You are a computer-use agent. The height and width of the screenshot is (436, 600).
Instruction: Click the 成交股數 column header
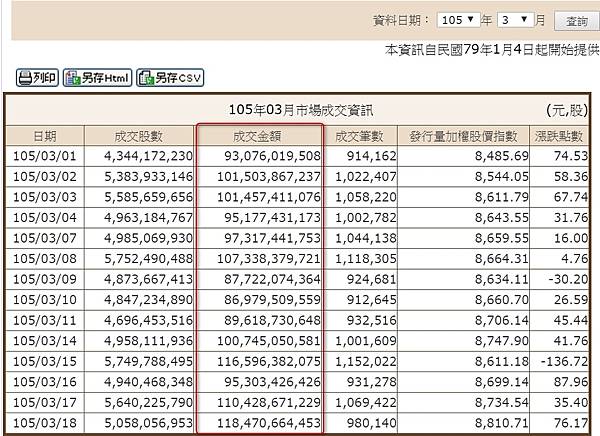(x=139, y=136)
